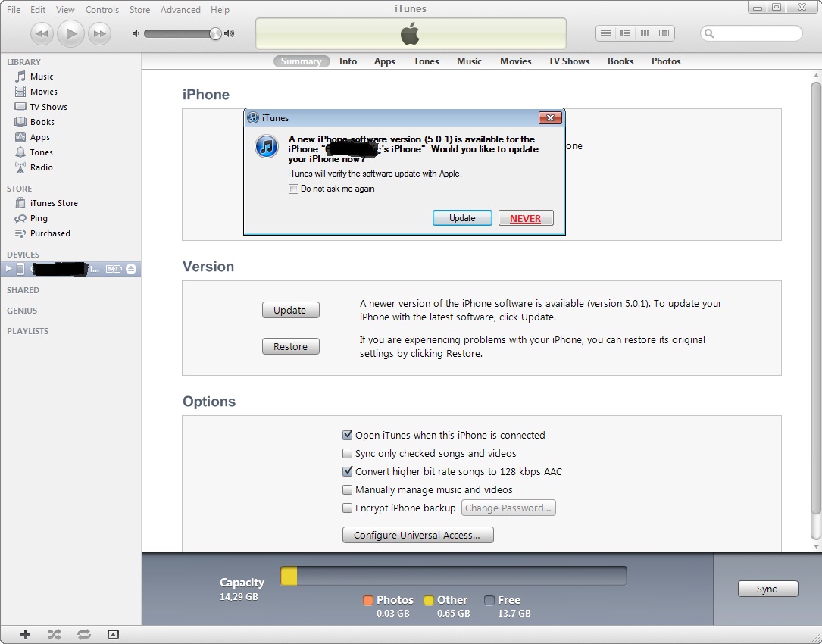Uncheck Open iTunes when iPhone connected
This screenshot has width=822, height=644.
pyautogui.click(x=347, y=435)
